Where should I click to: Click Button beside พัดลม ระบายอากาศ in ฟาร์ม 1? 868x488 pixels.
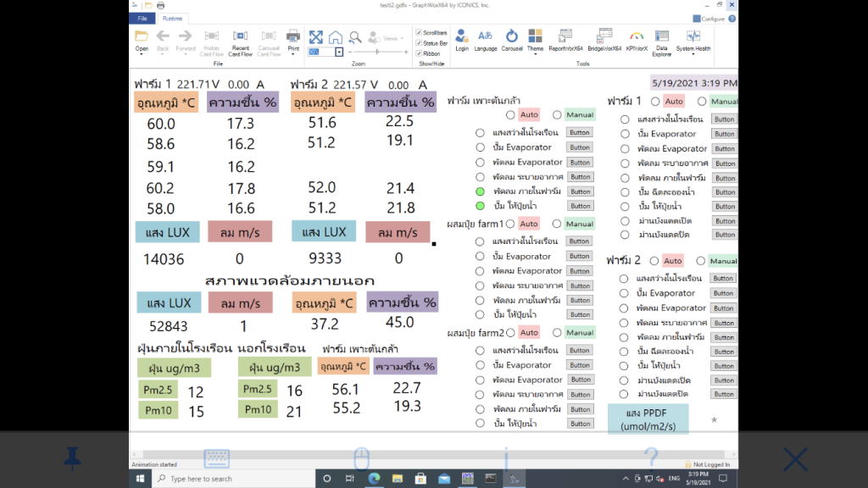point(725,164)
